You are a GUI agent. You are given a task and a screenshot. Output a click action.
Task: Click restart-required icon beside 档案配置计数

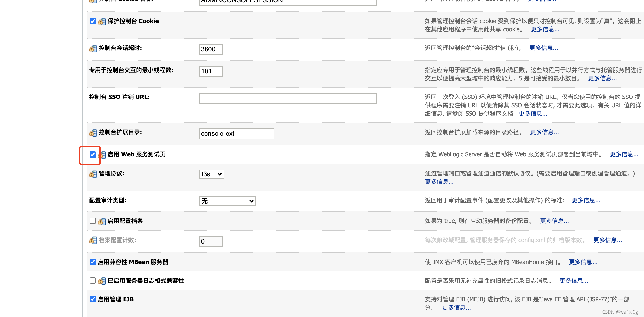click(x=93, y=240)
